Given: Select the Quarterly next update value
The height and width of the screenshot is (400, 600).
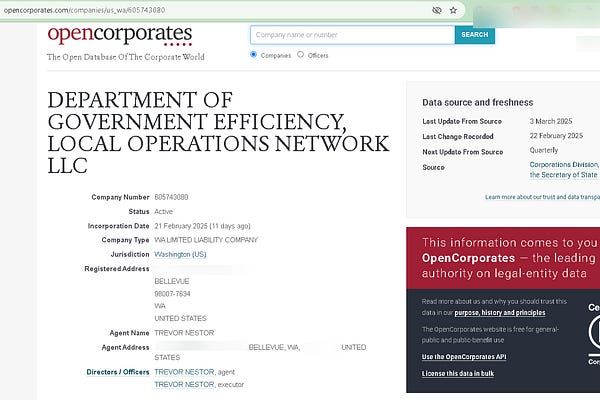Looking at the screenshot, I should pos(544,150).
